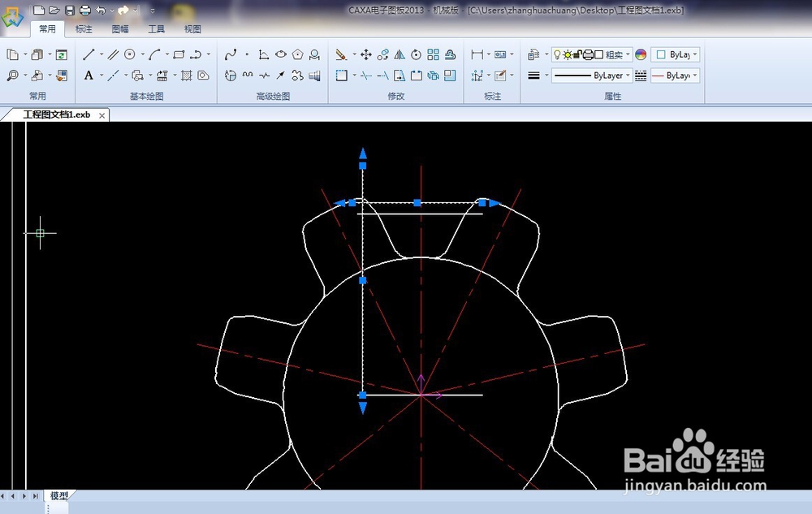Open the CAXA application logo menu
This screenshot has width=812, height=514.
pyautogui.click(x=12, y=16)
